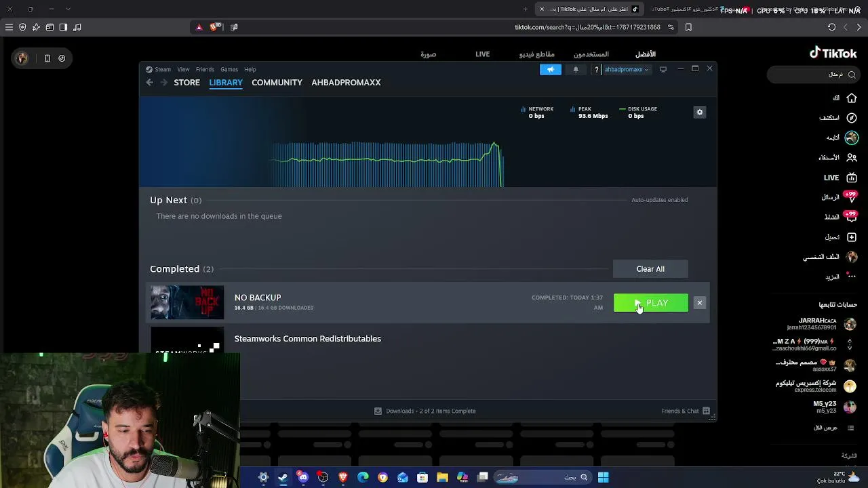Click the Steam announcements megaphone button

[551, 69]
